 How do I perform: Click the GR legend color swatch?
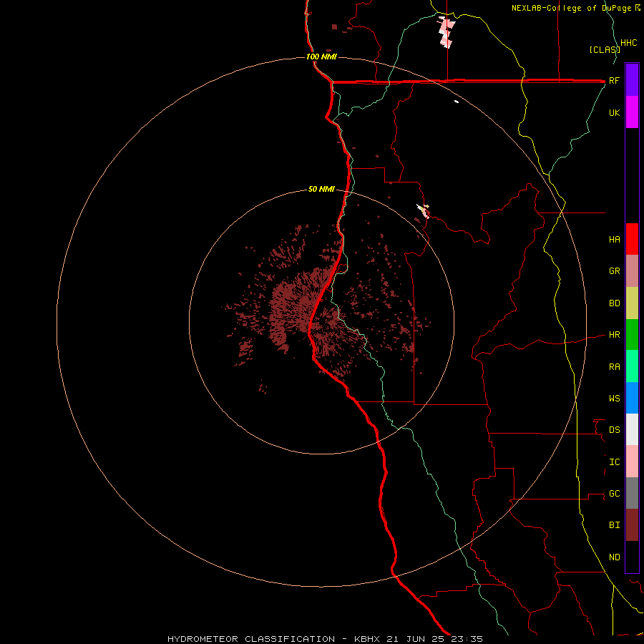(632, 271)
